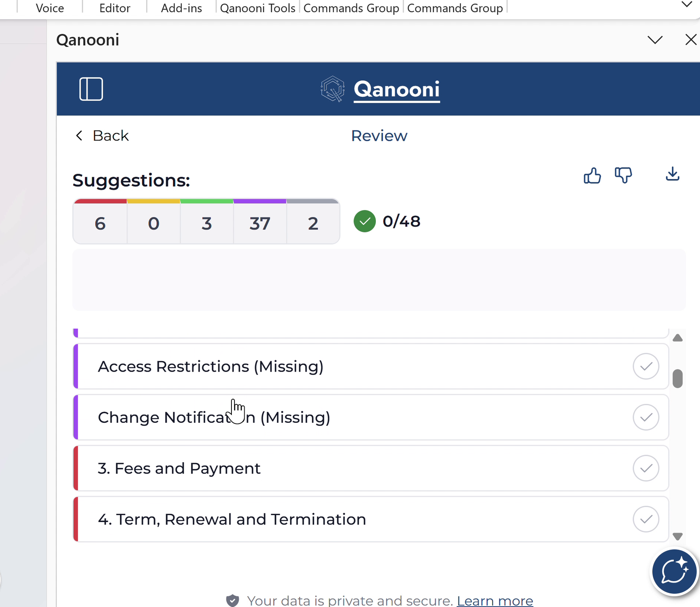This screenshot has height=607, width=700.
Task: Click the scrollbar down arrow
Action: point(678,537)
